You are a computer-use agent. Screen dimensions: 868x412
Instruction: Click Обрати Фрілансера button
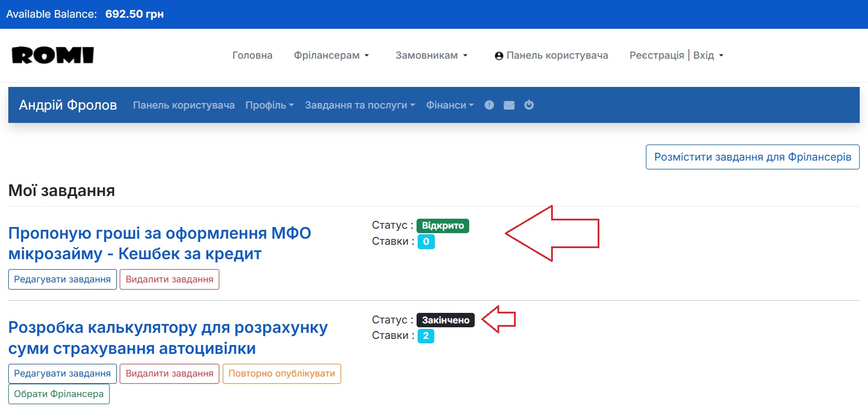click(59, 394)
